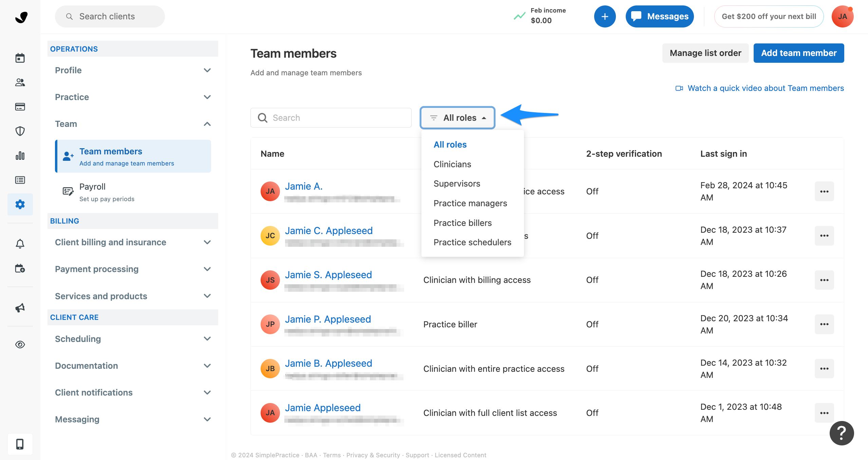Open the Support footer link
Image resolution: width=868 pixels, height=460 pixels.
[417, 455]
